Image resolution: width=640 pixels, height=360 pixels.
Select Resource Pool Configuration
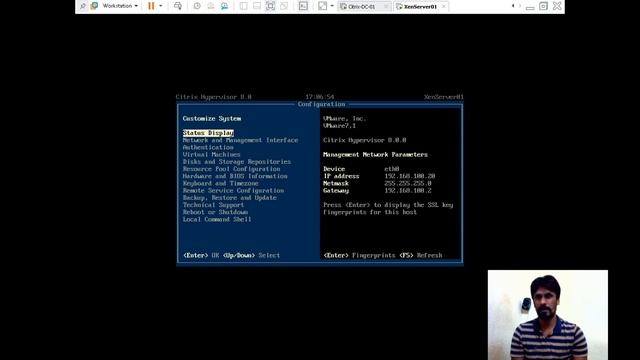pos(231,169)
